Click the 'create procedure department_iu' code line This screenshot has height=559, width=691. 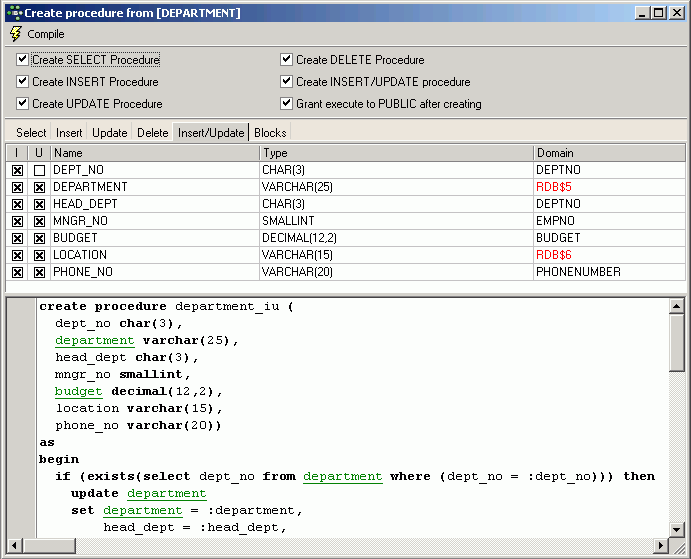(x=167, y=306)
